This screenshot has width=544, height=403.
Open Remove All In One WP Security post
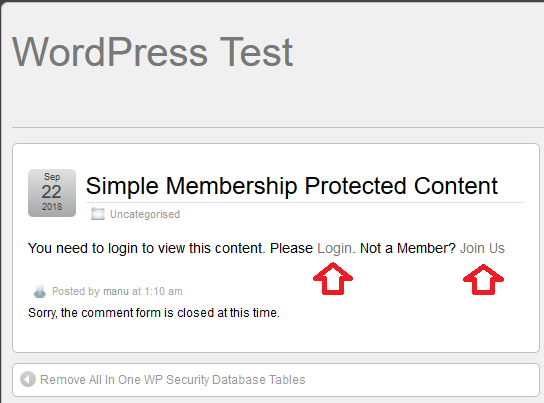173,380
